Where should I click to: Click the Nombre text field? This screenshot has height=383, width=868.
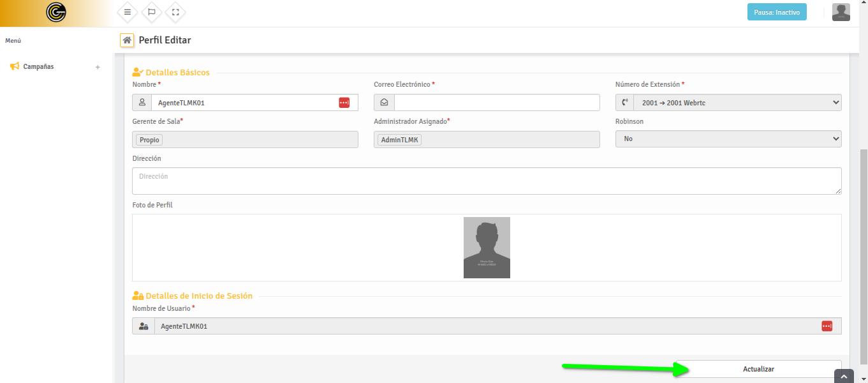(246, 103)
